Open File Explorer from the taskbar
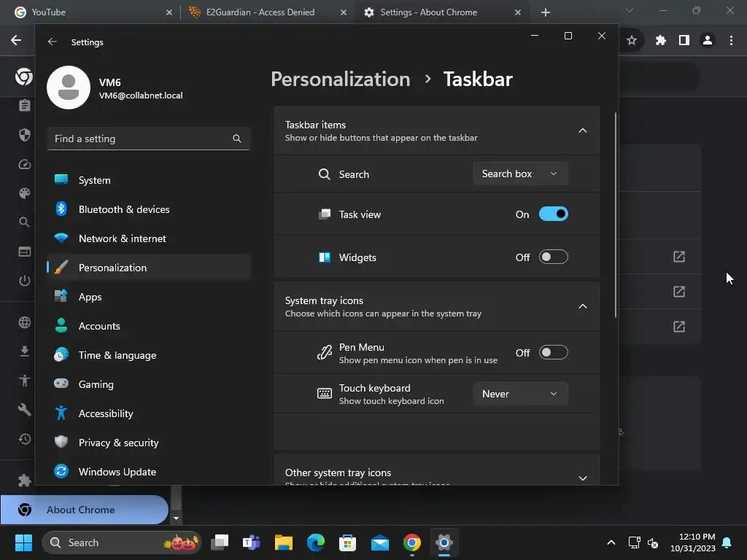This screenshot has height=560, width=747. coord(284,542)
